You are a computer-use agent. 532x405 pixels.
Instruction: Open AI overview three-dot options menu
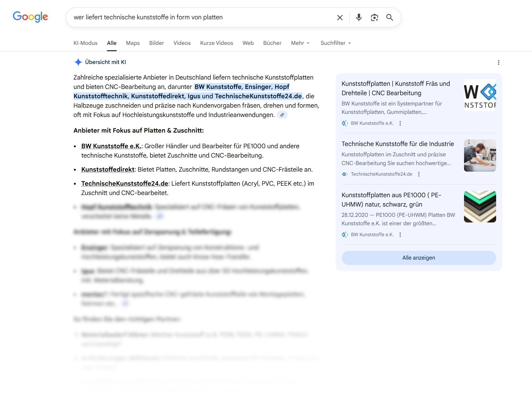(498, 62)
